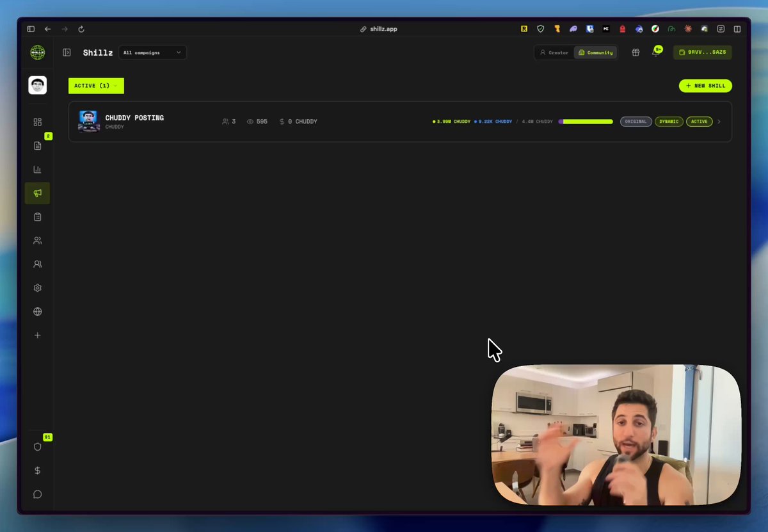Image resolution: width=768 pixels, height=532 pixels.
Task: Click the ACTIVE status tag
Action: (699, 122)
